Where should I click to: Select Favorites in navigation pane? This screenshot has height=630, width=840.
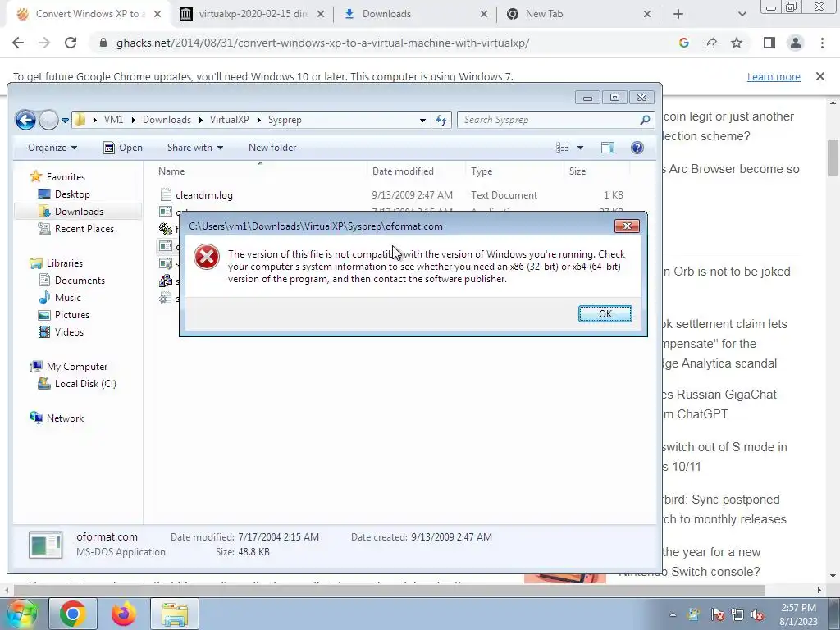click(66, 177)
